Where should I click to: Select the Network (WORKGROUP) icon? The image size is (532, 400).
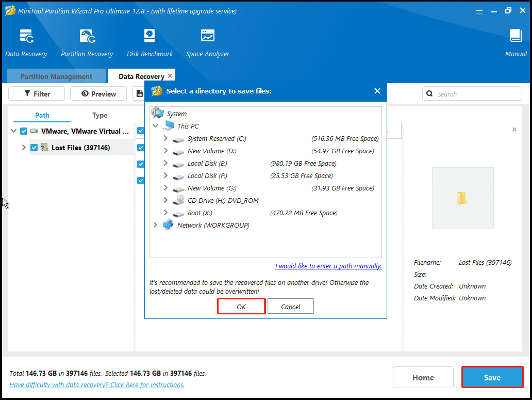pos(168,225)
